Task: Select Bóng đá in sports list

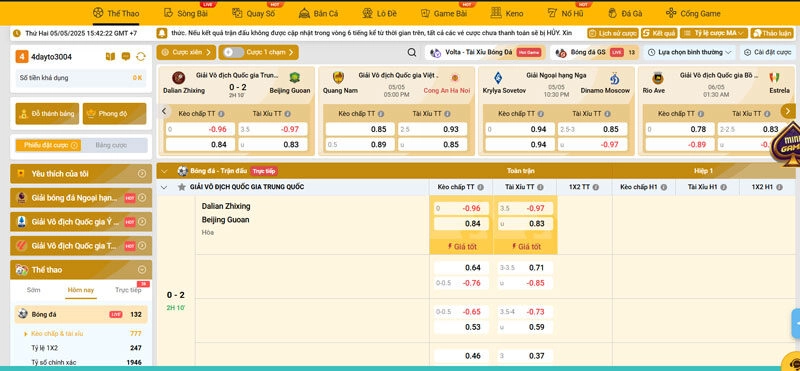Action: pyautogui.click(x=81, y=314)
